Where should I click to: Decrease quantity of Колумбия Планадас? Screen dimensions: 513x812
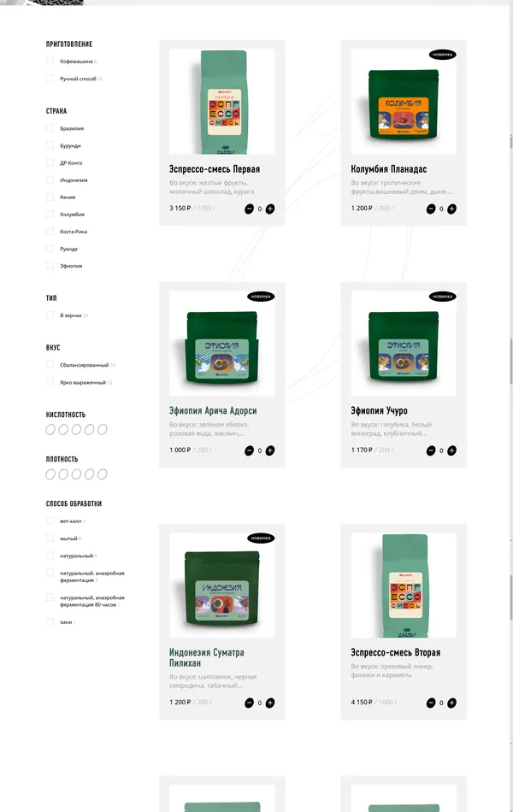click(431, 209)
